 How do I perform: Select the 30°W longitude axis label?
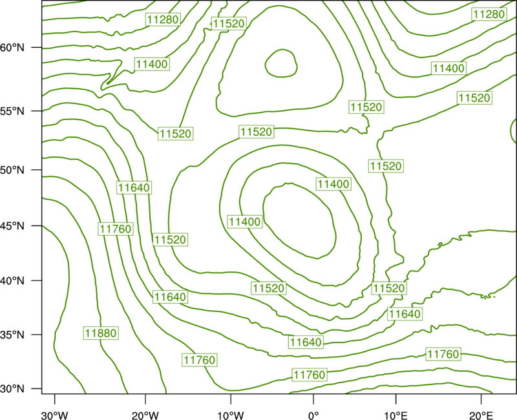click(55, 415)
